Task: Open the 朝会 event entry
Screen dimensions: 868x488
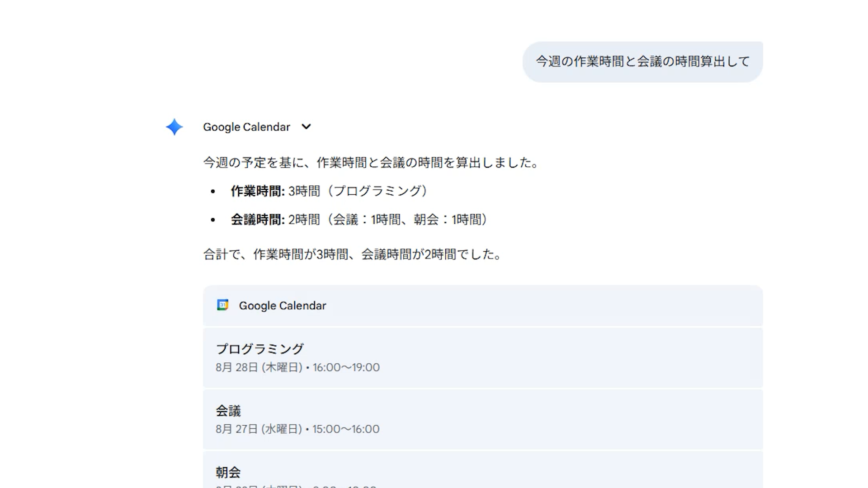Action: (x=228, y=472)
